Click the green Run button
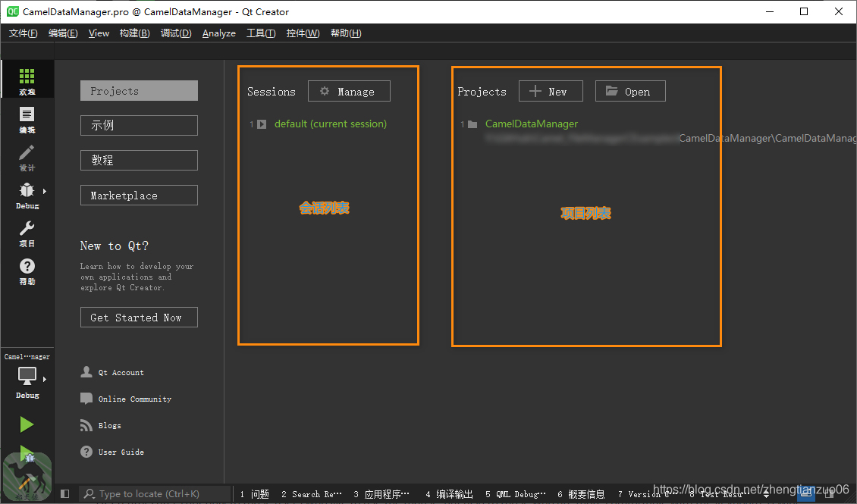The image size is (857, 504). 27,424
